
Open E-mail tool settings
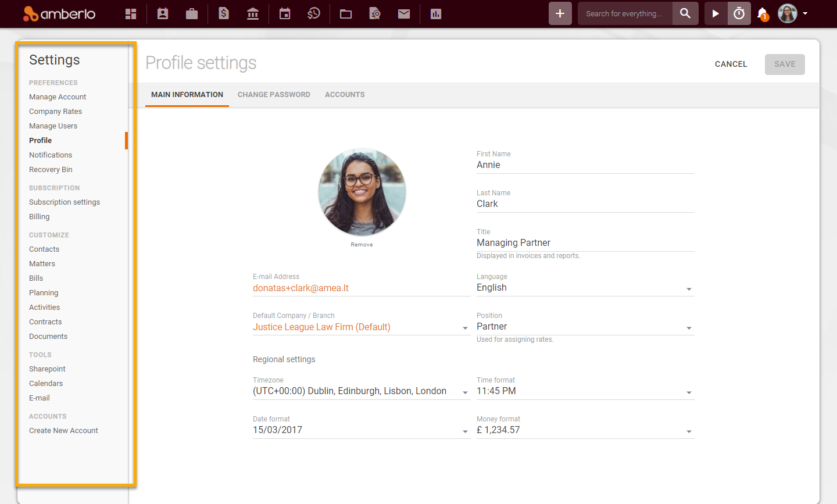click(40, 398)
